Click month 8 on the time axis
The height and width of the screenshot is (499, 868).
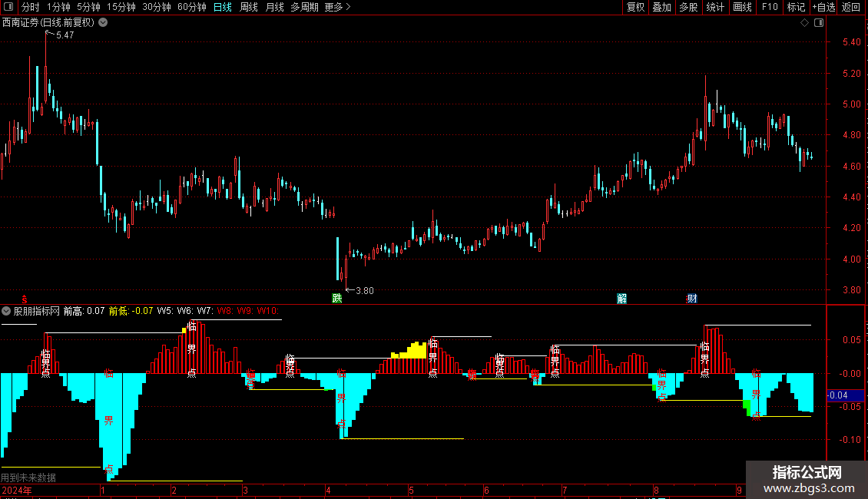(656, 491)
